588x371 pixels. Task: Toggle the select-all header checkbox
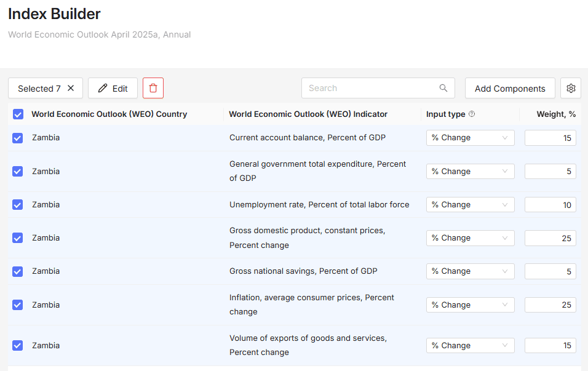18,114
